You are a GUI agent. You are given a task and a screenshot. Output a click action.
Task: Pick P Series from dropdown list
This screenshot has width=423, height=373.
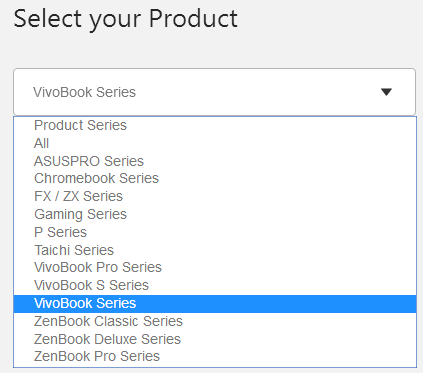(215, 232)
